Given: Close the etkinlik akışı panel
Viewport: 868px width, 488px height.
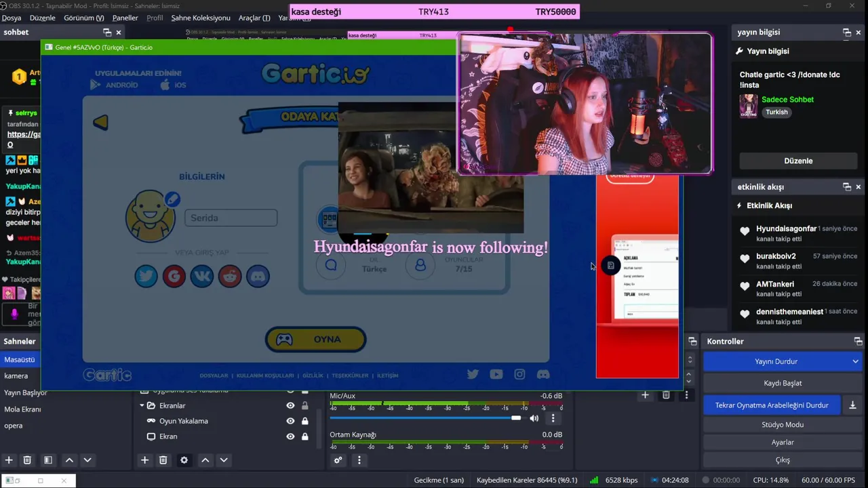Looking at the screenshot, I should (859, 187).
